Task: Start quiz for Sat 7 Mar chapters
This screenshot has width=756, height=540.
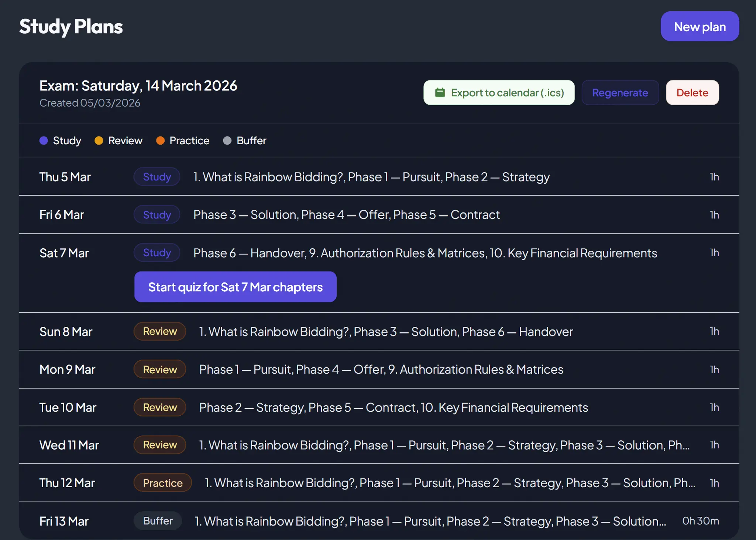Action: [x=235, y=287]
